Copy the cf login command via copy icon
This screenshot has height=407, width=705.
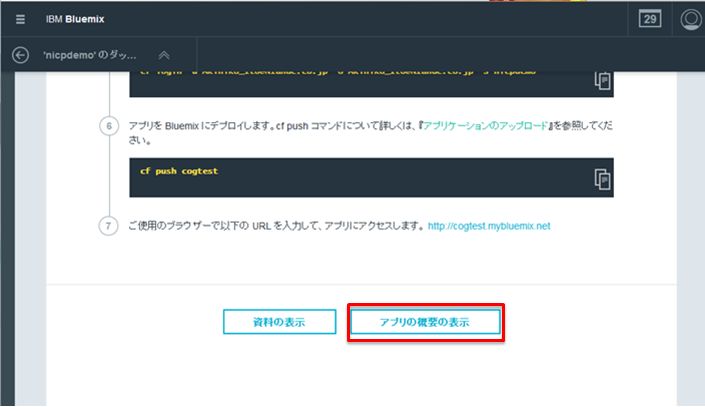(x=601, y=81)
